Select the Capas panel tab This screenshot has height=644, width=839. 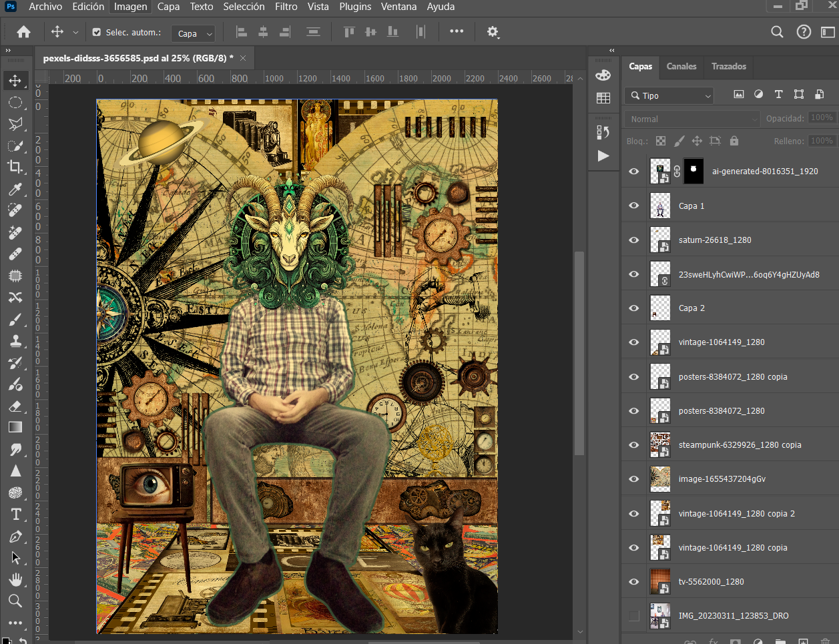coord(641,67)
